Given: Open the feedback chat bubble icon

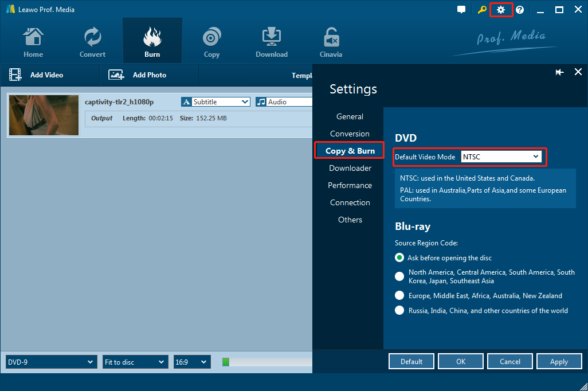Looking at the screenshot, I should click(461, 10).
